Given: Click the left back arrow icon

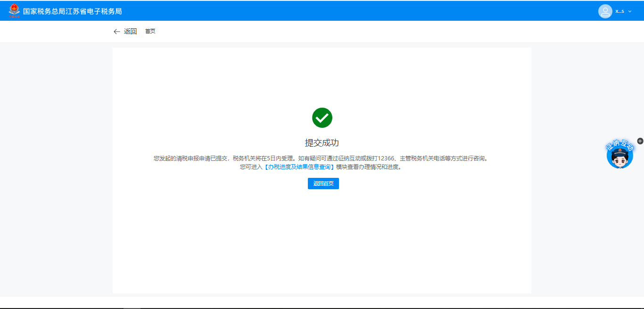Looking at the screenshot, I should 117,32.
